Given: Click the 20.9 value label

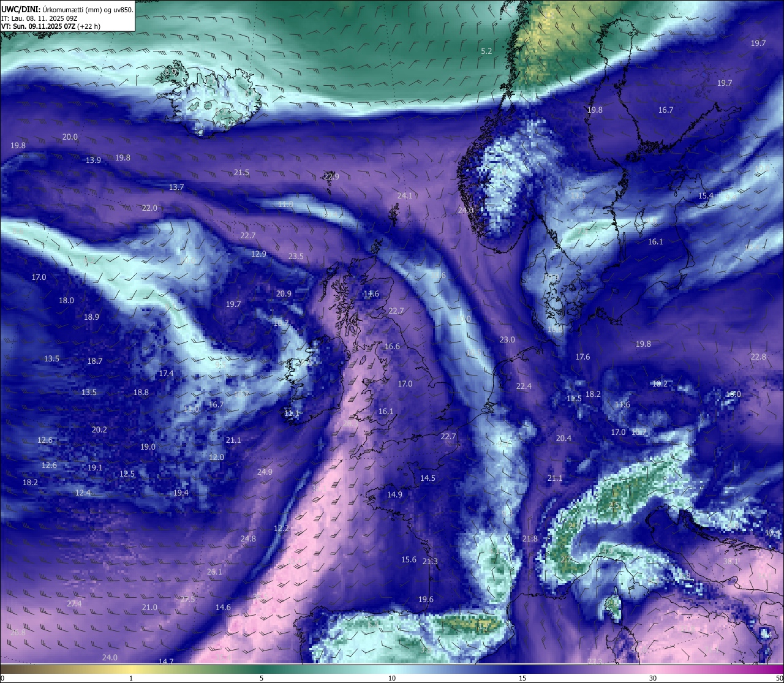Looking at the screenshot, I should tap(284, 294).
